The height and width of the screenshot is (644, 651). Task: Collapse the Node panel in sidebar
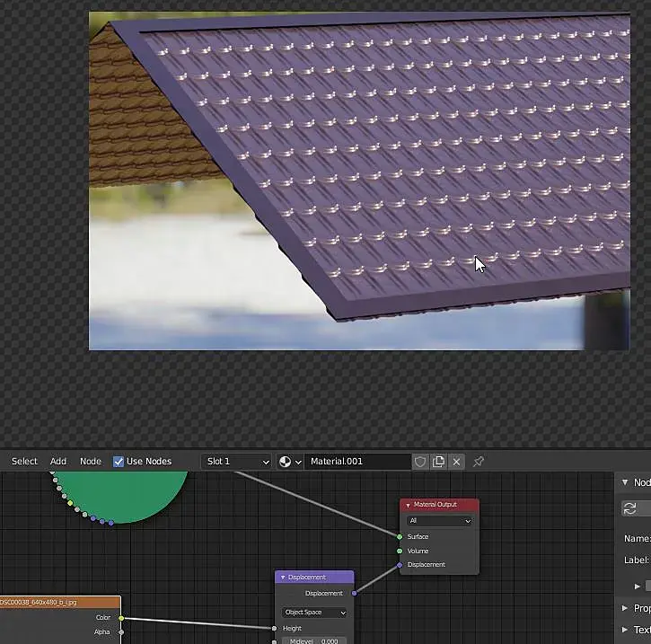click(624, 482)
